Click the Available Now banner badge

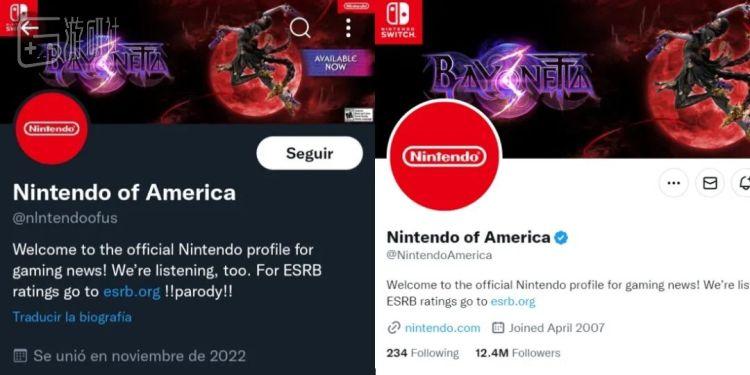(336, 63)
